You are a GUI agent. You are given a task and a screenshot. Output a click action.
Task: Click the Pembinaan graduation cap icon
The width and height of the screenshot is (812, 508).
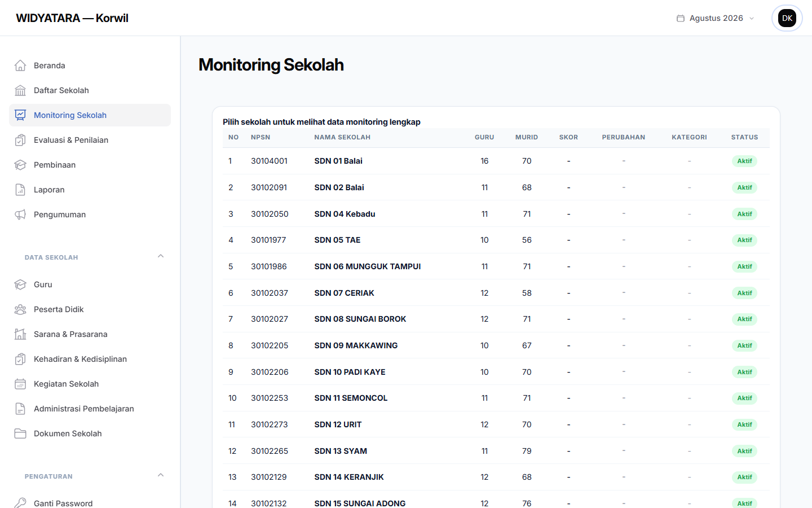click(x=20, y=165)
